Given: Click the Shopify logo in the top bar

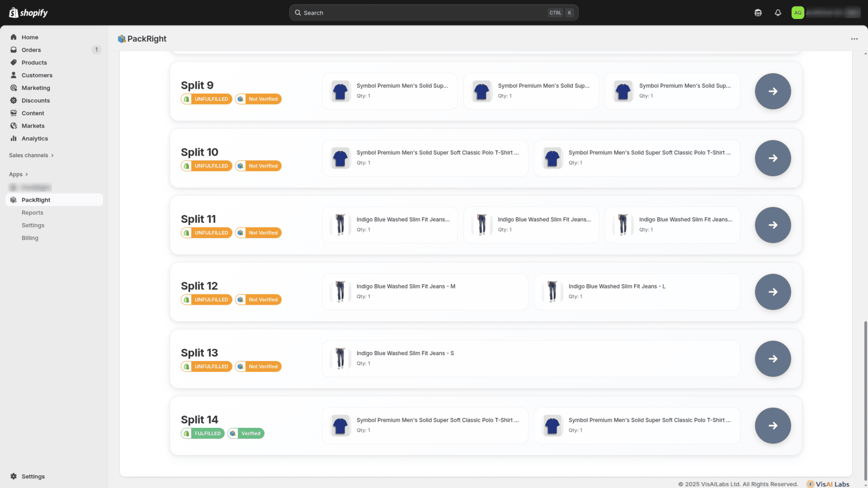Looking at the screenshot, I should pyautogui.click(x=27, y=12).
